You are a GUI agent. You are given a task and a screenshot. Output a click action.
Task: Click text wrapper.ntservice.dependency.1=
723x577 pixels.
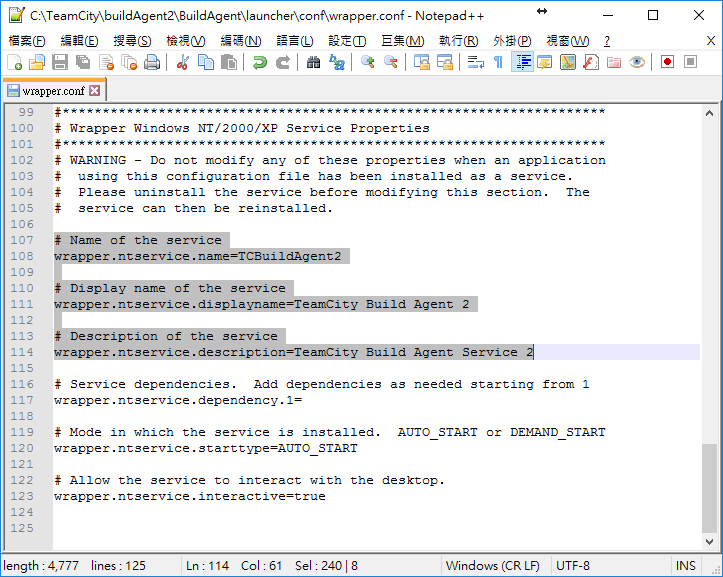[x=178, y=400]
